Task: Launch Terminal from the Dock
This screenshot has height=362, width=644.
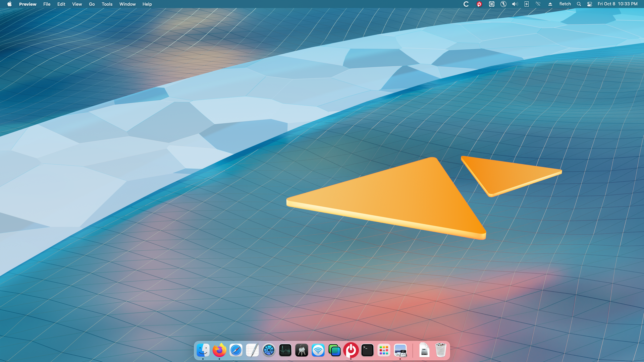Action: click(367, 350)
